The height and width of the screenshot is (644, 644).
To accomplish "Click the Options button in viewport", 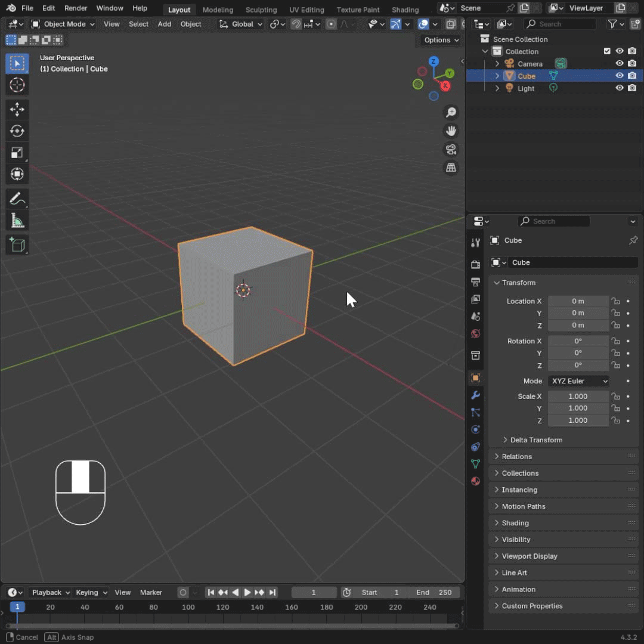I will (441, 40).
